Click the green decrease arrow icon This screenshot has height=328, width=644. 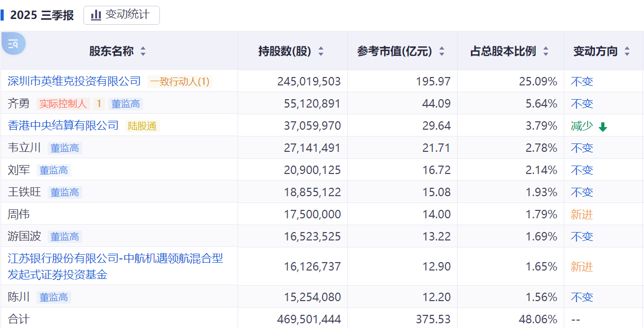[603, 127]
